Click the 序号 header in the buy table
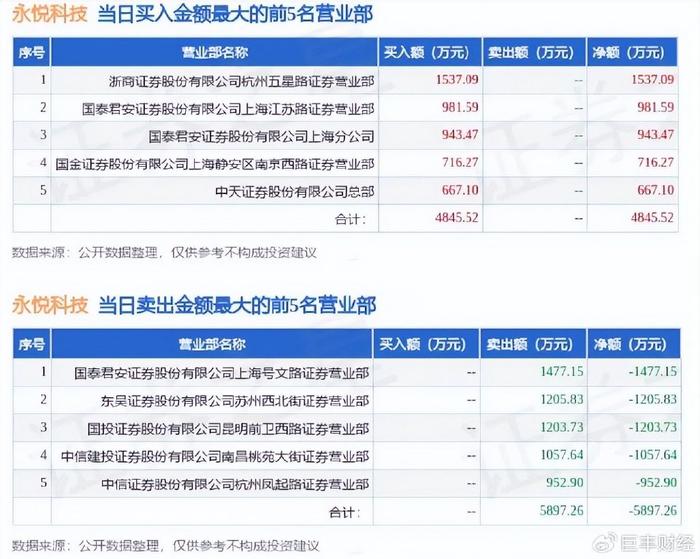Image resolution: width=700 pixels, height=559 pixels. point(31,53)
